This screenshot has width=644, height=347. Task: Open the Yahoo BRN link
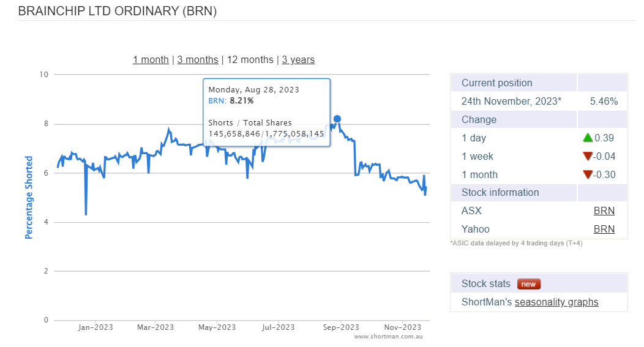[604, 229]
